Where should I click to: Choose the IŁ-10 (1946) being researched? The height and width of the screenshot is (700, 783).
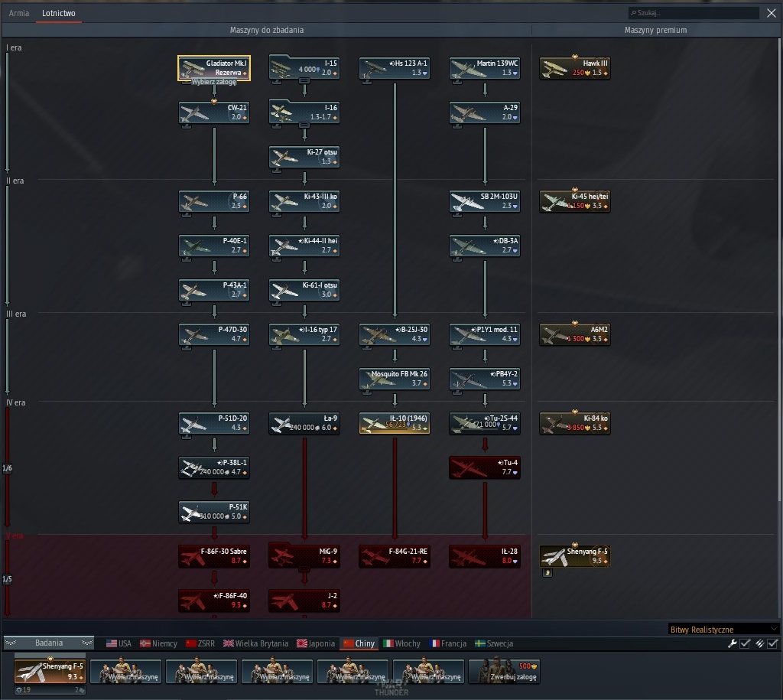395,423
